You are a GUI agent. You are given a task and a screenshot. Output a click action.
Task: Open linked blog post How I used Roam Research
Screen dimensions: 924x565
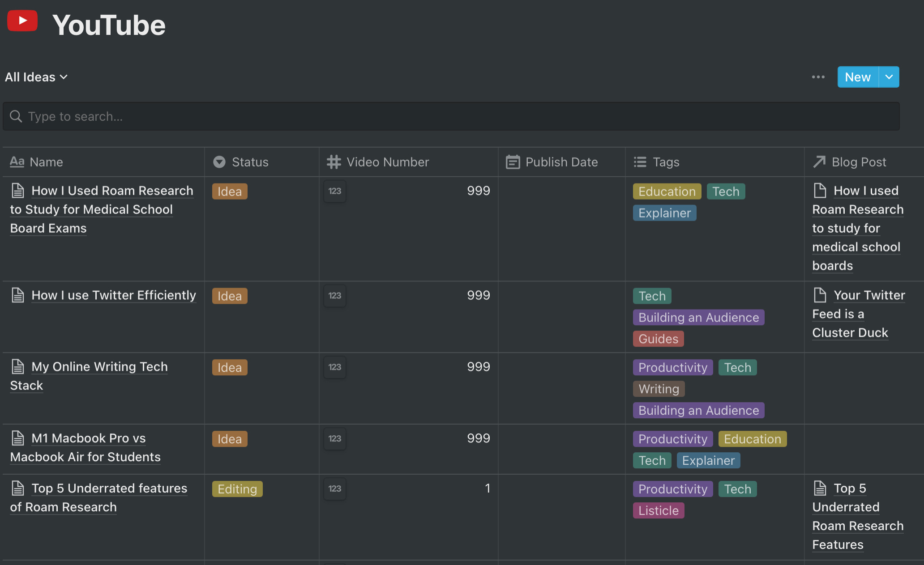pos(858,228)
